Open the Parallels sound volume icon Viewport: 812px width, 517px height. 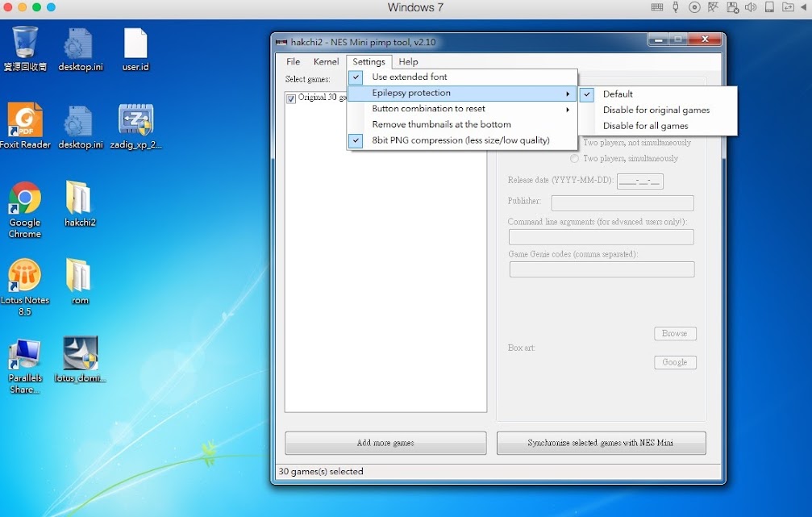(751, 7)
